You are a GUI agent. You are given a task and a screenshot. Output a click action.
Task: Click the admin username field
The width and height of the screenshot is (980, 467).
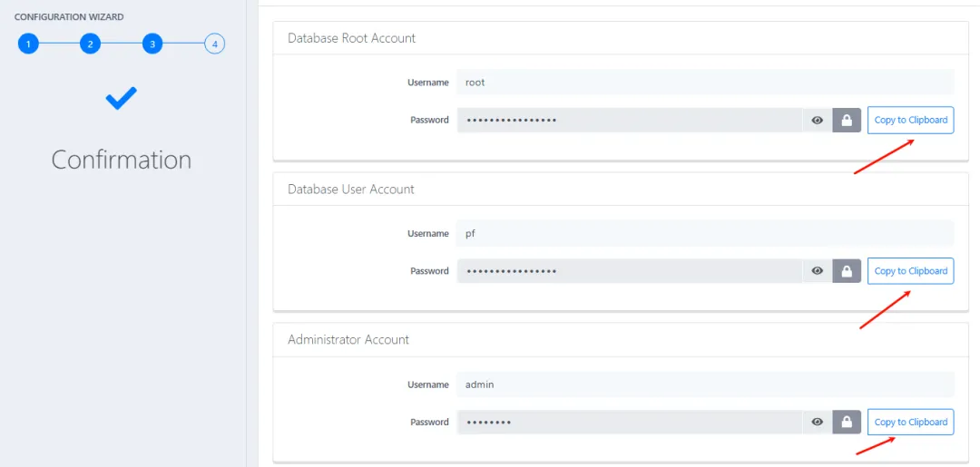704,384
